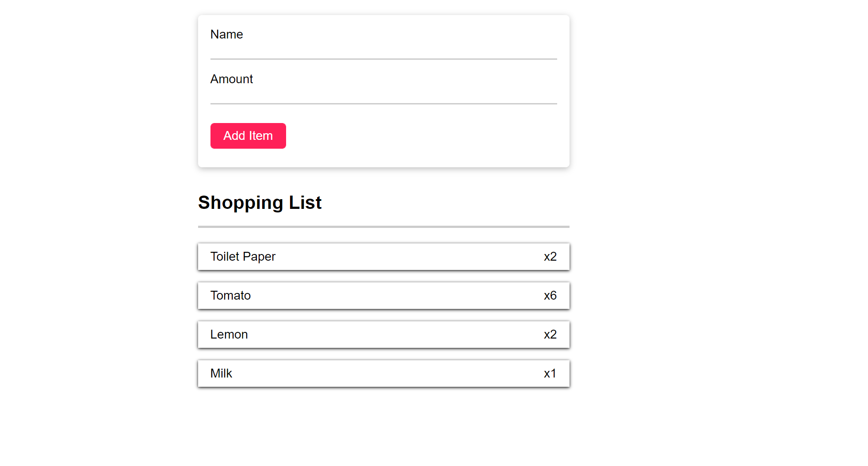Click the divider under Shopping List
The height and width of the screenshot is (466, 868).
pyautogui.click(x=383, y=227)
